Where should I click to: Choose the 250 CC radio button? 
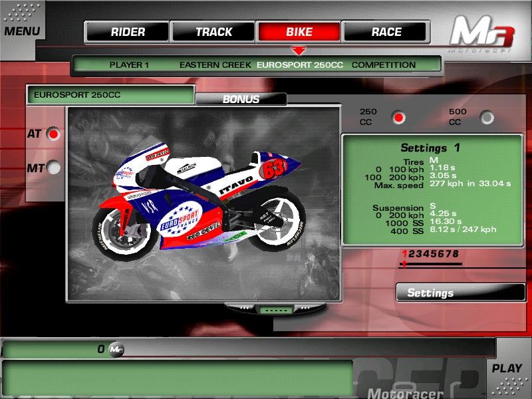tap(398, 118)
